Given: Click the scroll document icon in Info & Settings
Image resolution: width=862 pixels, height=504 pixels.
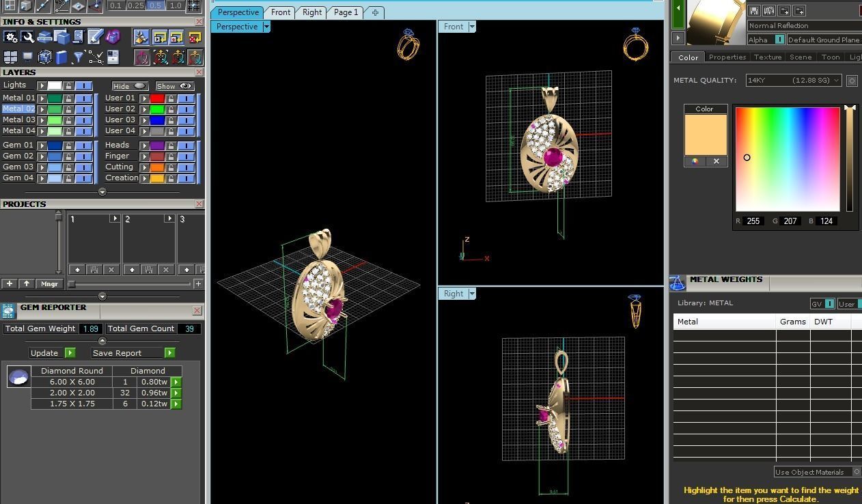Looking at the screenshot, I should [x=79, y=37].
